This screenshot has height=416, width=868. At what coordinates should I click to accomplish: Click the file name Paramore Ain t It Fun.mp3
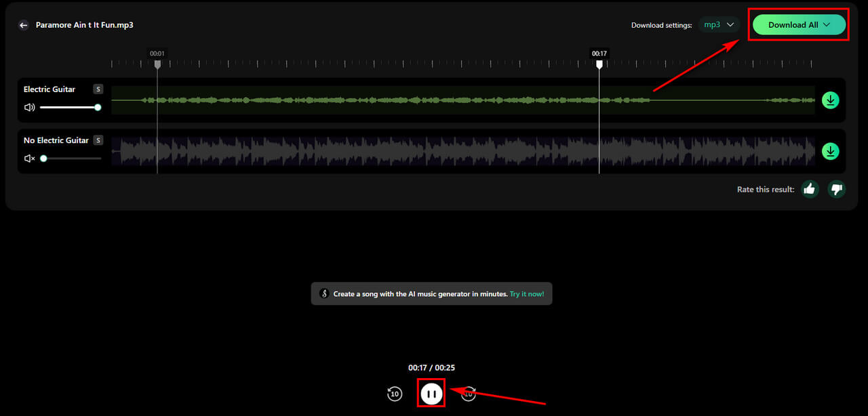pos(84,25)
